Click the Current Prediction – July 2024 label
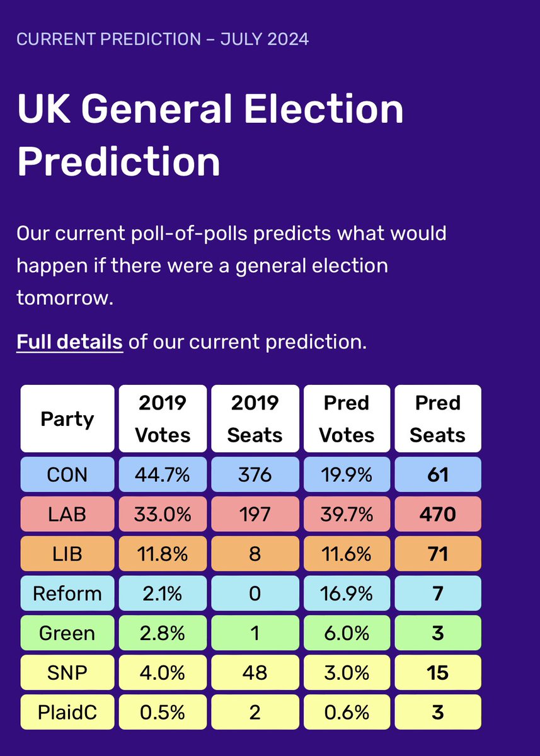This screenshot has width=540, height=756. (x=163, y=39)
